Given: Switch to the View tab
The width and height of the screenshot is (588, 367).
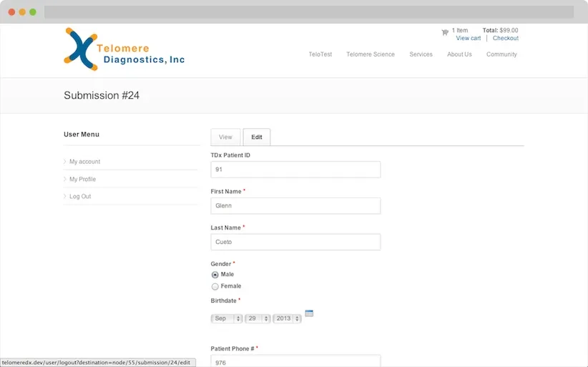Looking at the screenshot, I should [225, 137].
